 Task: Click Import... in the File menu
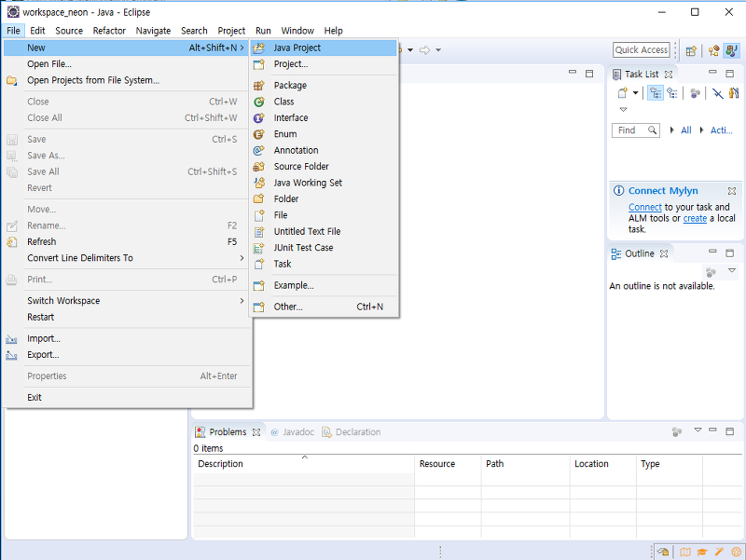pyautogui.click(x=127, y=339)
